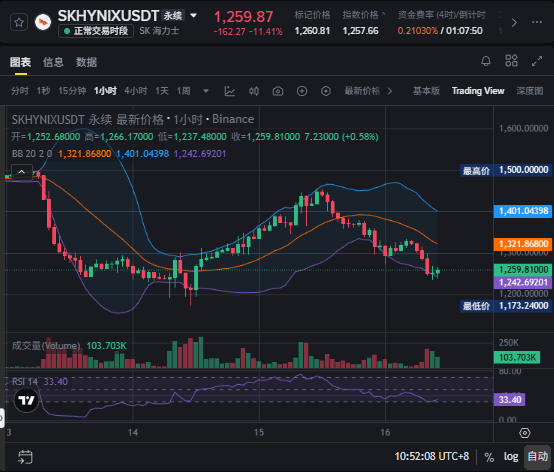
Task: Open the 最新价格 price type selector
Action: point(368,91)
